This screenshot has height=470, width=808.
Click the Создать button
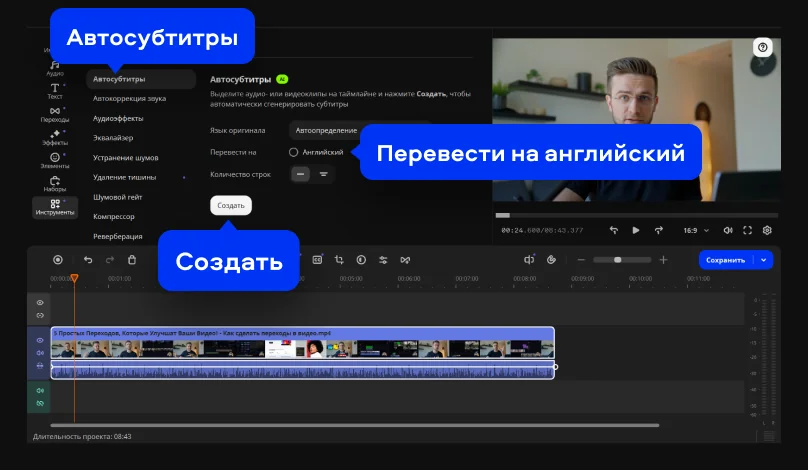coord(231,205)
